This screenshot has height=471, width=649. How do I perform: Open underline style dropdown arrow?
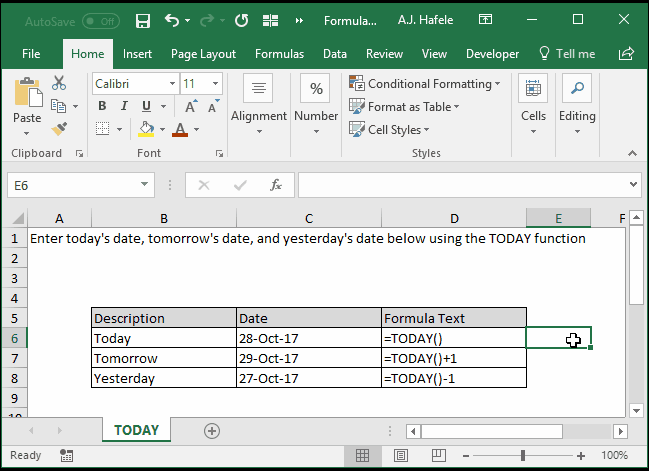click(x=163, y=106)
